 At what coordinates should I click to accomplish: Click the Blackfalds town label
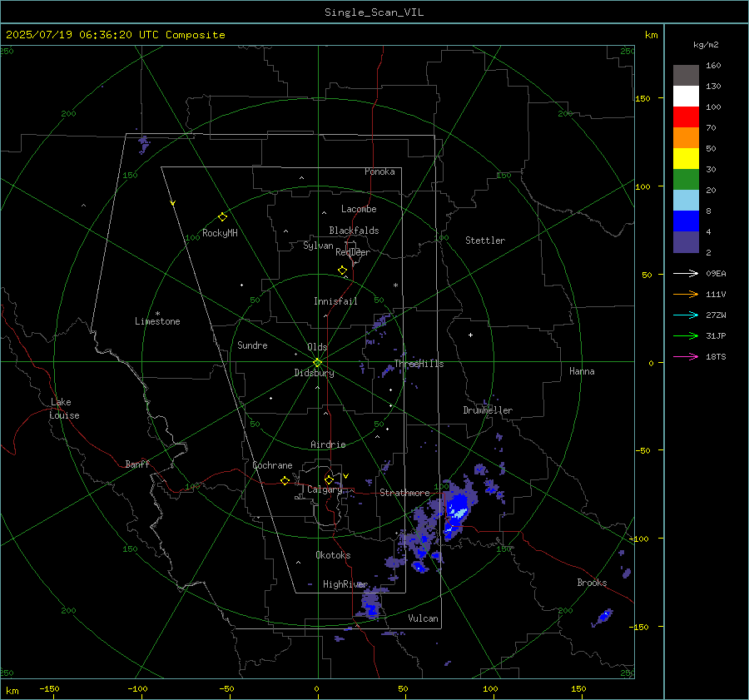(x=354, y=231)
